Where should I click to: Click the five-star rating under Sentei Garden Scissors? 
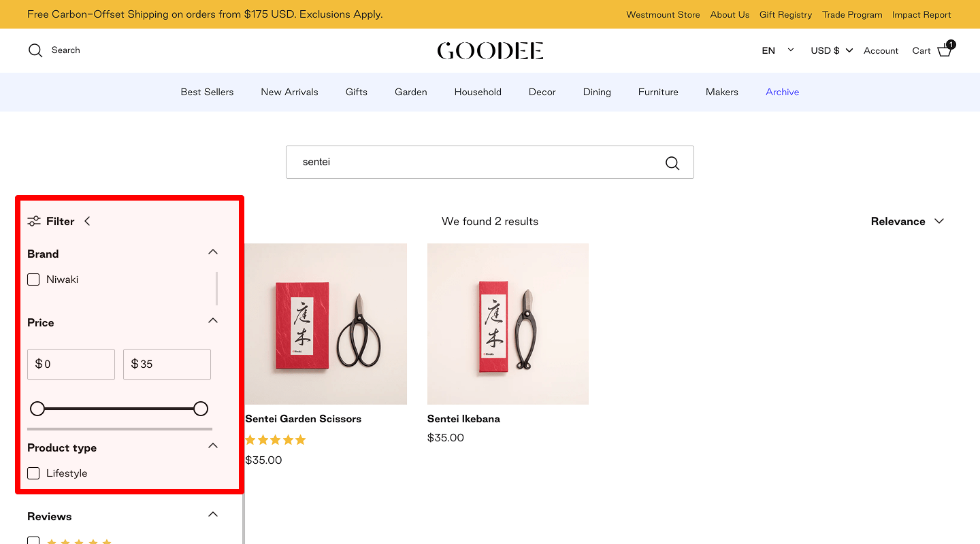pos(275,439)
